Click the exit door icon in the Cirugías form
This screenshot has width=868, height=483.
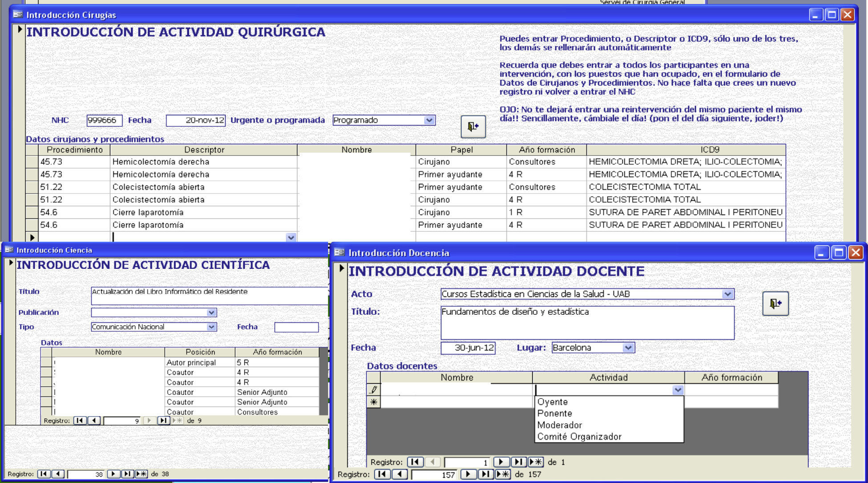point(472,127)
